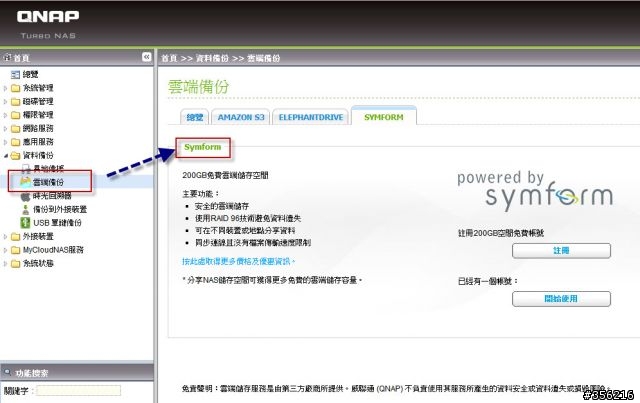Click the QNAP Turbo NAS logo
The height and width of the screenshot is (403, 640).
48,24
